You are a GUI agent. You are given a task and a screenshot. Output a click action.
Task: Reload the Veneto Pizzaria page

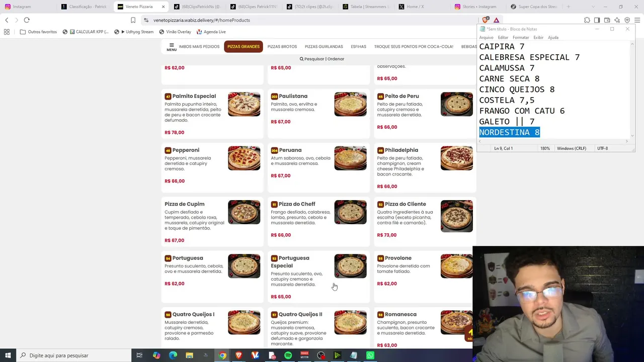click(x=27, y=20)
